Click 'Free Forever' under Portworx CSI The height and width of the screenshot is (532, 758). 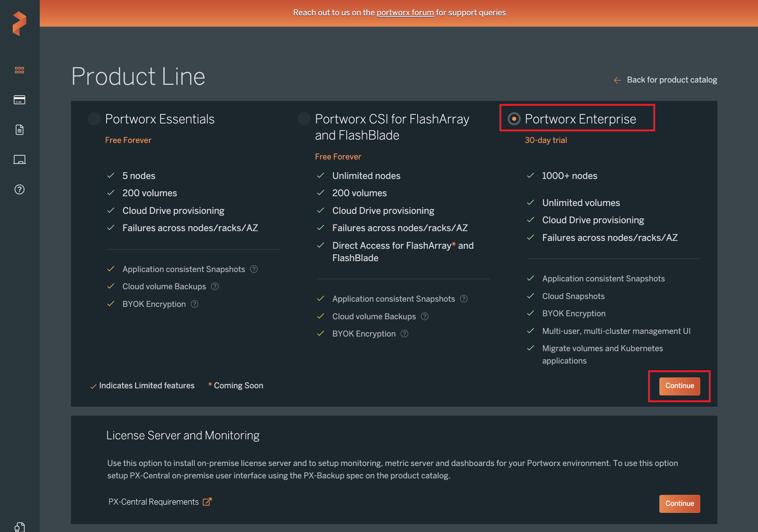pos(338,157)
